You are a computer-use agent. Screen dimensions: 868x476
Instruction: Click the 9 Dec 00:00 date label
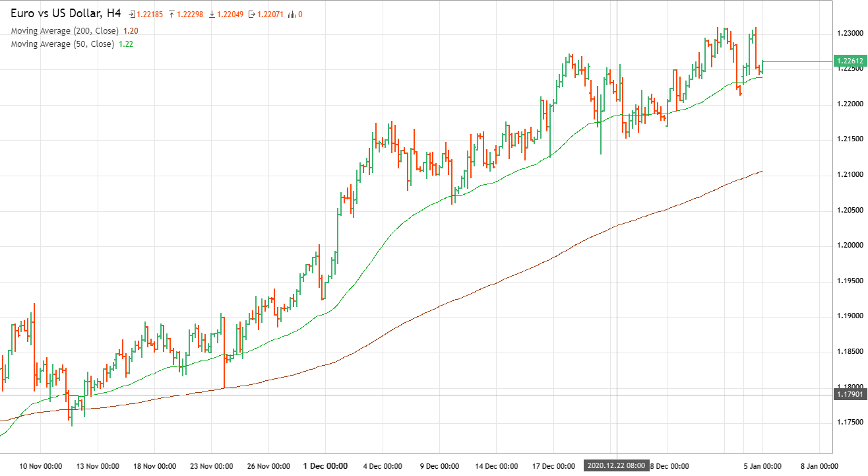coord(439,466)
